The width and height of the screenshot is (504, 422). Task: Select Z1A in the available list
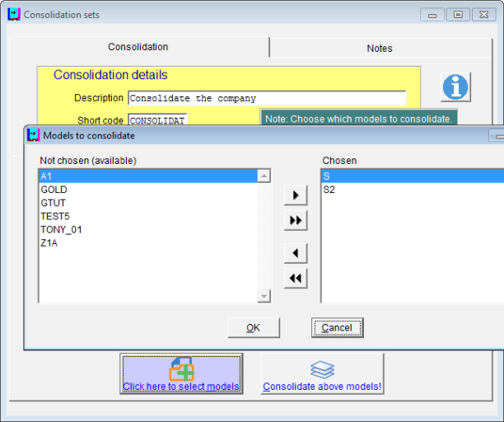point(148,243)
